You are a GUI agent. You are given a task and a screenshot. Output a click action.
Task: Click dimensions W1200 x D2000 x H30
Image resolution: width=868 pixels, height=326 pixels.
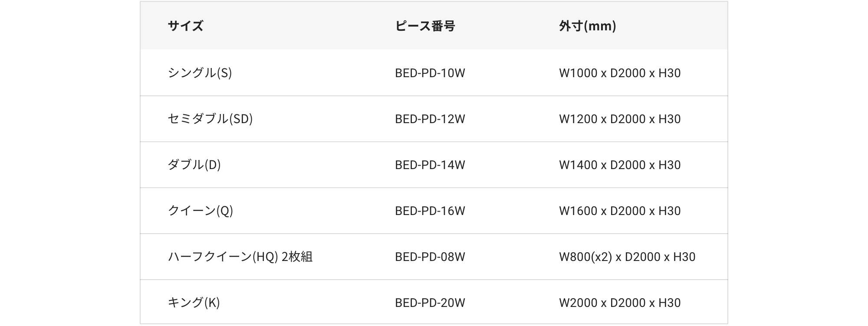619,119
